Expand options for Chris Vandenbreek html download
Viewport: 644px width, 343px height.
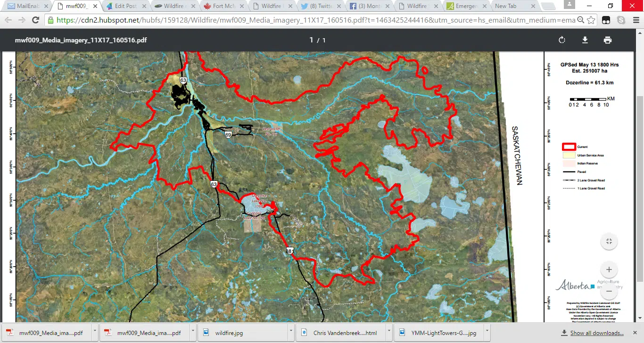click(389, 332)
